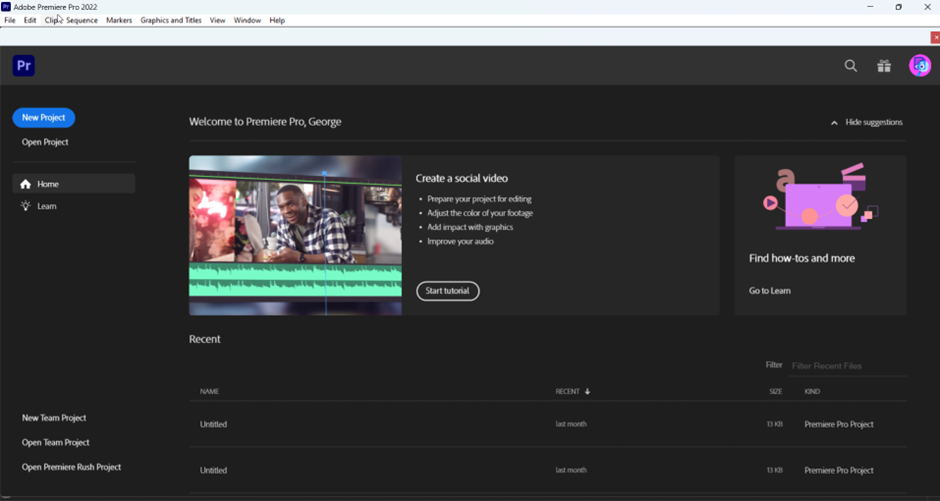Open the Clip menu
The height and width of the screenshot is (501, 940).
52,20
